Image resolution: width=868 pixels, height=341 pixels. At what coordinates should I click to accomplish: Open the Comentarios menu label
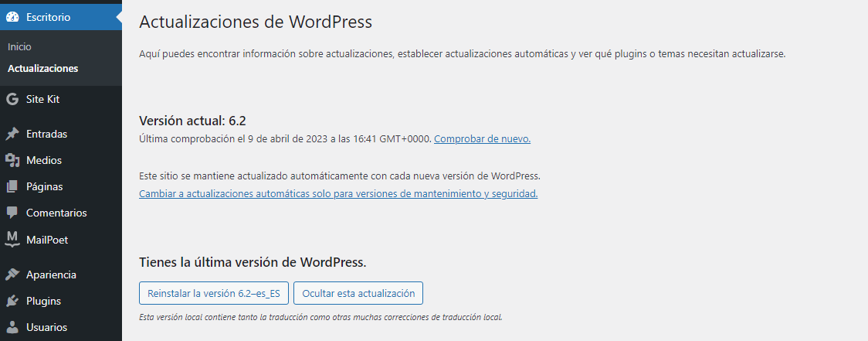click(56, 213)
